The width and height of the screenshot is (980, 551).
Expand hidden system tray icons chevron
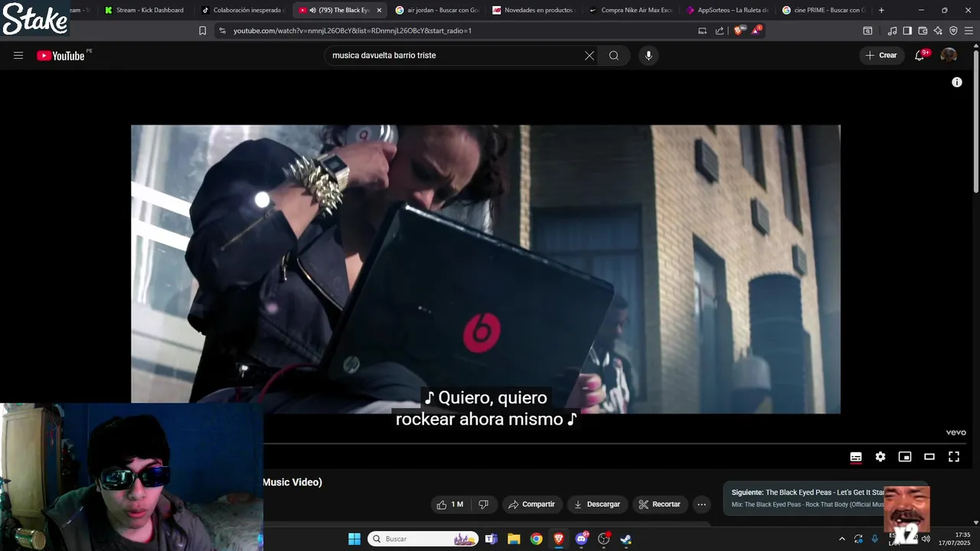click(x=842, y=539)
